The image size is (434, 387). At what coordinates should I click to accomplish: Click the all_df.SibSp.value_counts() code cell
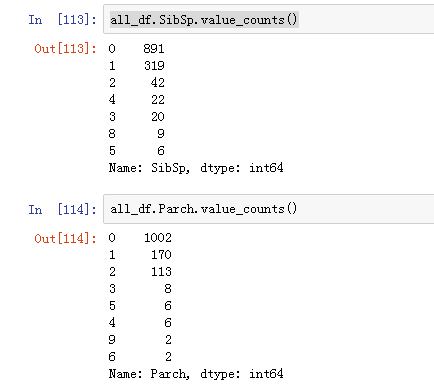(269, 19)
